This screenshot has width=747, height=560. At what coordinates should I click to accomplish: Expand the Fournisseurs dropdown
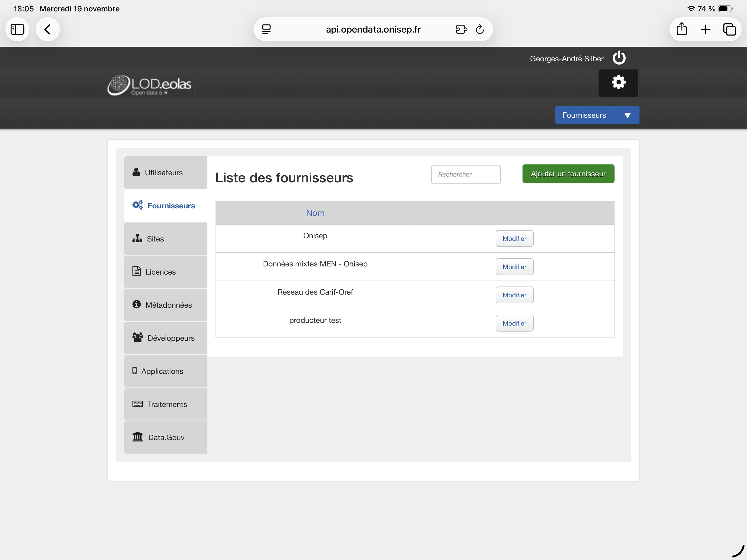597,115
